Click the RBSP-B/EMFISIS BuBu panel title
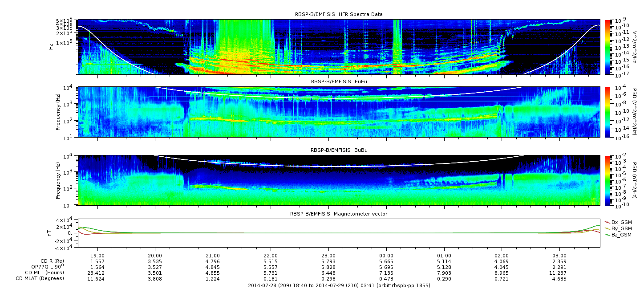 tap(339, 151)
